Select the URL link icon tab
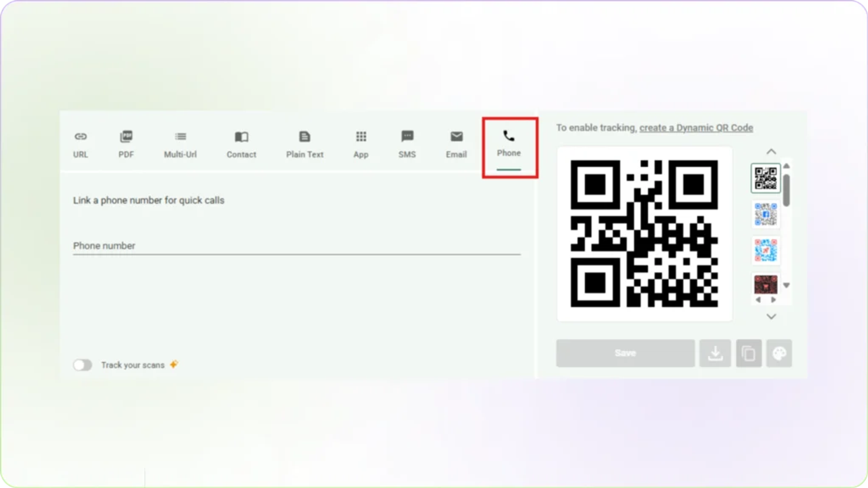 [80, 136]
